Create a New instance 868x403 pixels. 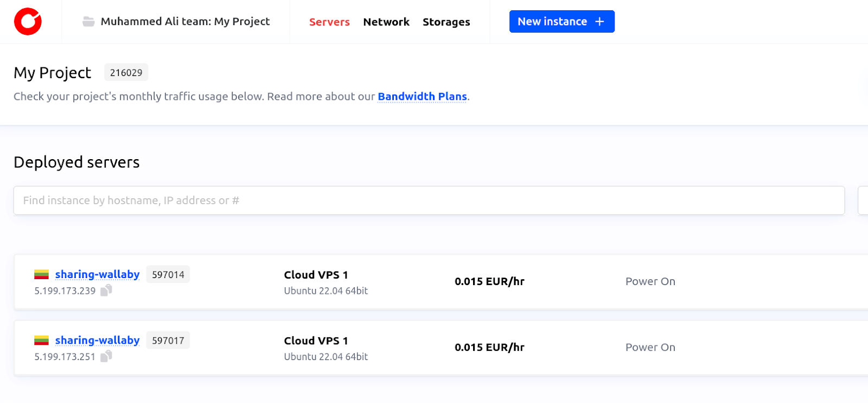561,22
